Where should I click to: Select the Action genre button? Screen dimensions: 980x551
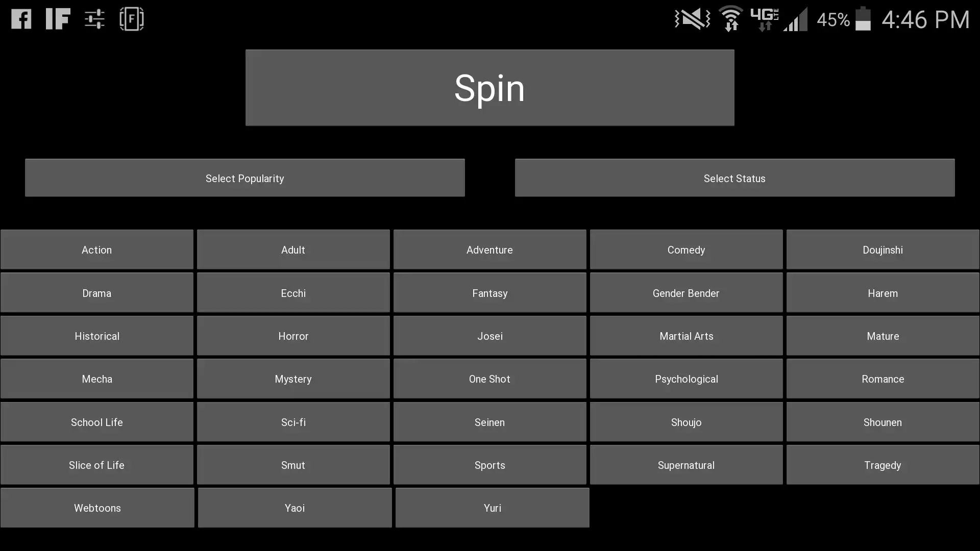coord(97,249)
